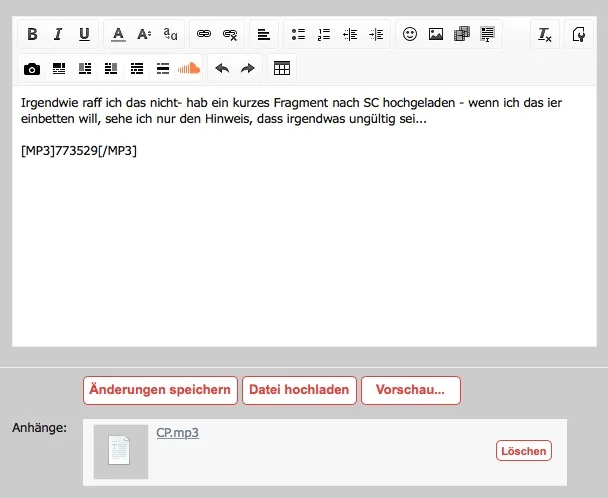608x498 pixels.
Task: Click the CP.mp3 file thumbnail
Action: (x=121, y=452)
